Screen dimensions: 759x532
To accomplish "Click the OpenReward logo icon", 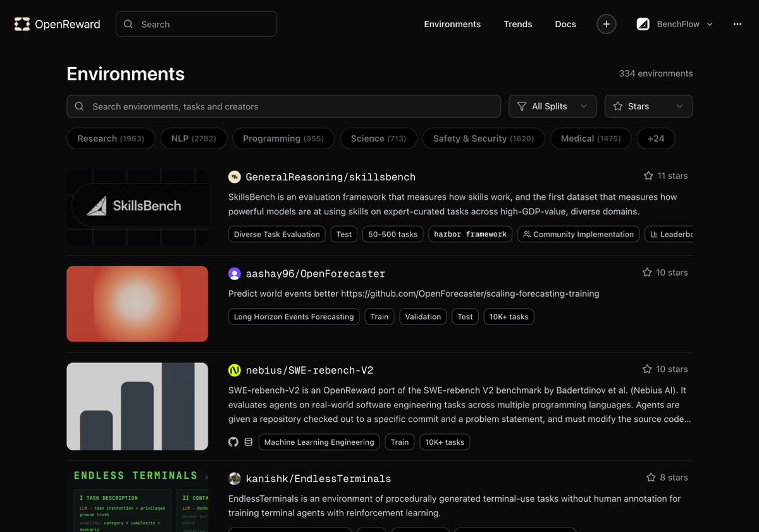I will click(22, 24).
